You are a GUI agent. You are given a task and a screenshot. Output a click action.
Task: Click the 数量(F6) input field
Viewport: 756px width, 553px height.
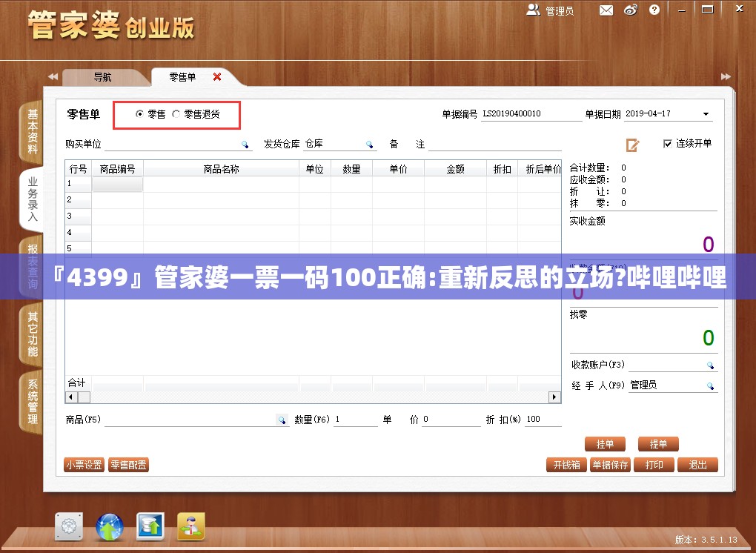[x=356, y=420]
